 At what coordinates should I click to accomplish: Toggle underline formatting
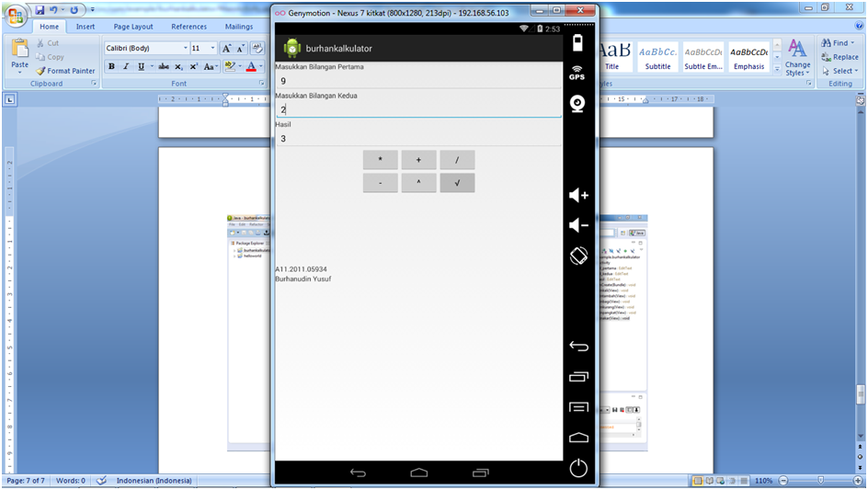(x=142, y=66)
